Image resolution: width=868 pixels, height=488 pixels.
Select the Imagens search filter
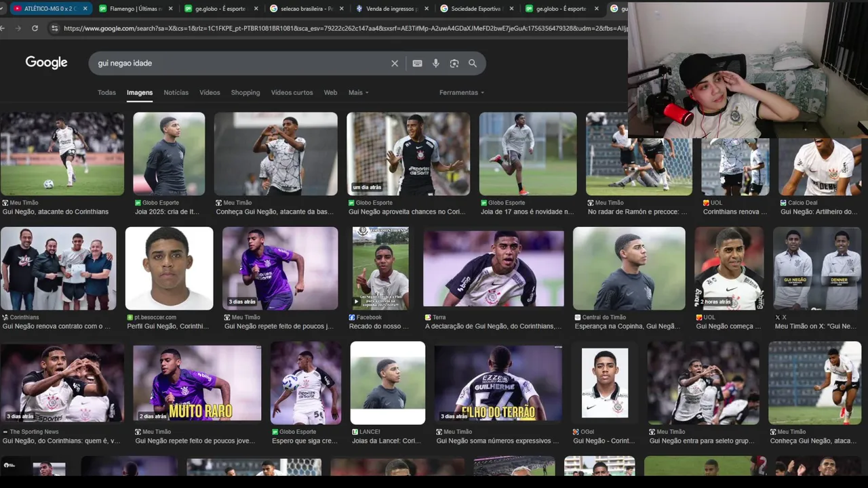(x=140, y=93)
